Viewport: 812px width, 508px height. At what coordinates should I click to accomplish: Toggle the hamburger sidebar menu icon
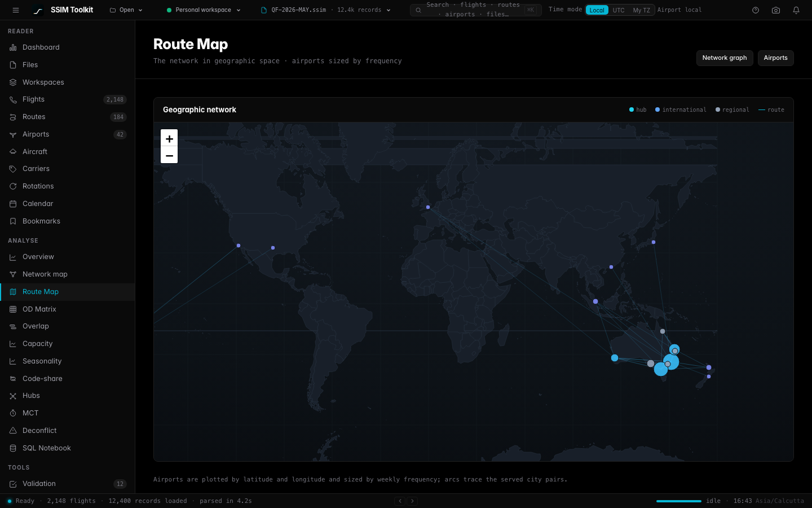click(x=16, y=10)
